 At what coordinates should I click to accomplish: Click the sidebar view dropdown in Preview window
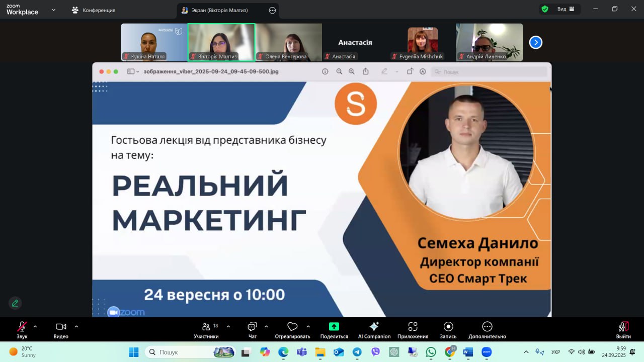[133, 72]
